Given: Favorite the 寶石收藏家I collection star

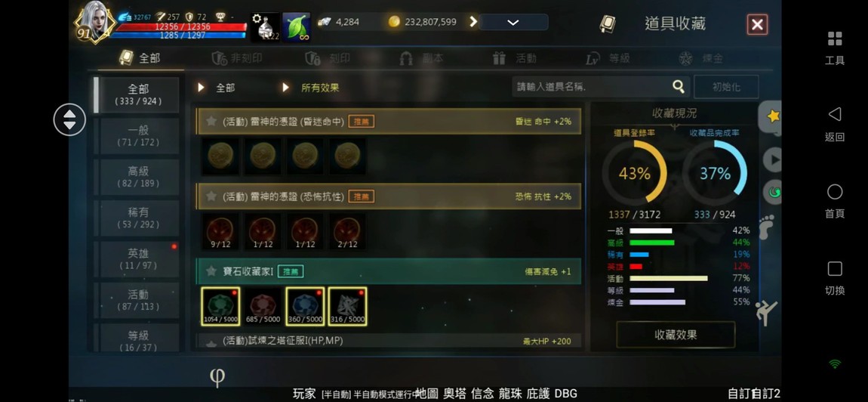Looking at the screenshot, I should pos(211,271).
